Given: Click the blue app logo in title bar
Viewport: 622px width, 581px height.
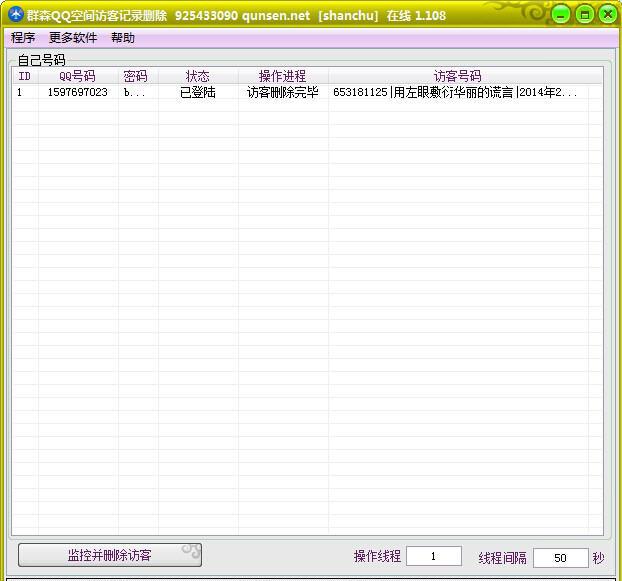Looking at the screenshot, I should pos(16,15).
